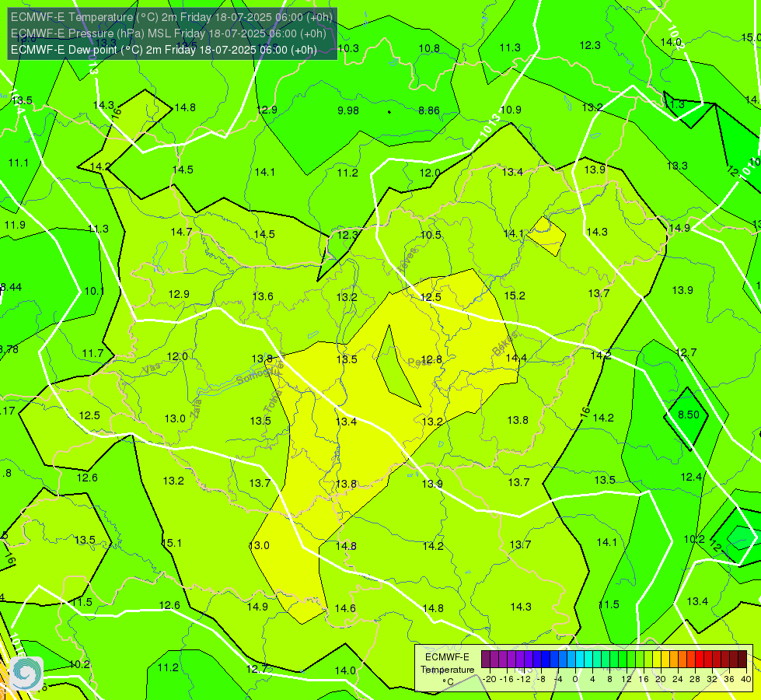Click the legend value 32
The width and height of the screenshot is (761, 700).
(712, 679)
